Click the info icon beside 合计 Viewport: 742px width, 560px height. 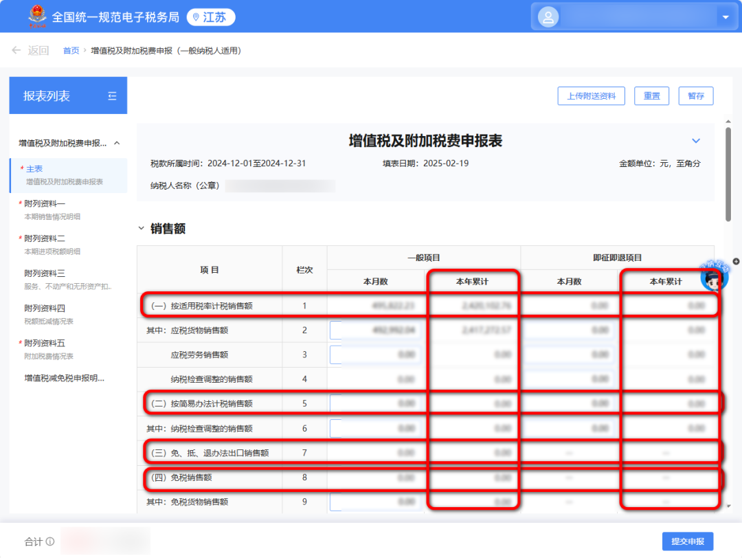click(x=50, y=542)
